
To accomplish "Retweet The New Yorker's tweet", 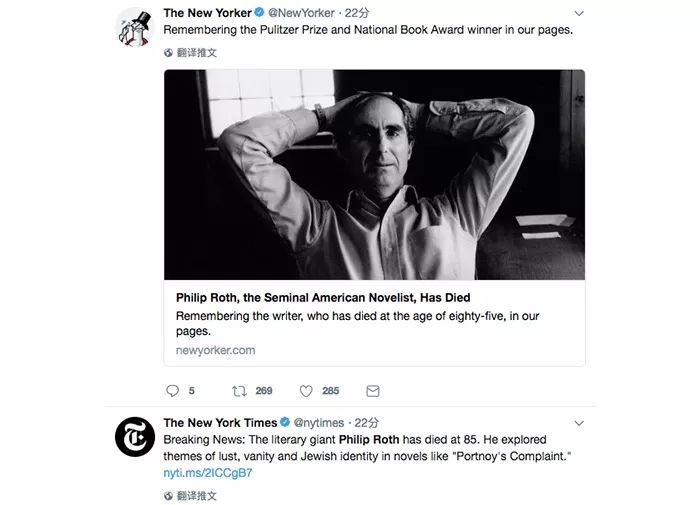I will coord(238,391).
